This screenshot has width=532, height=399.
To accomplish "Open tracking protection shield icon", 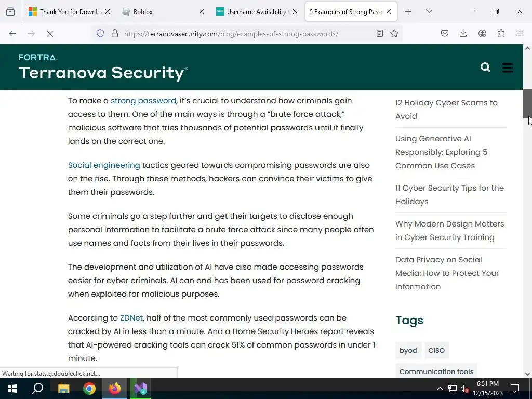I will pyautogui.click(x=100, y=34).
